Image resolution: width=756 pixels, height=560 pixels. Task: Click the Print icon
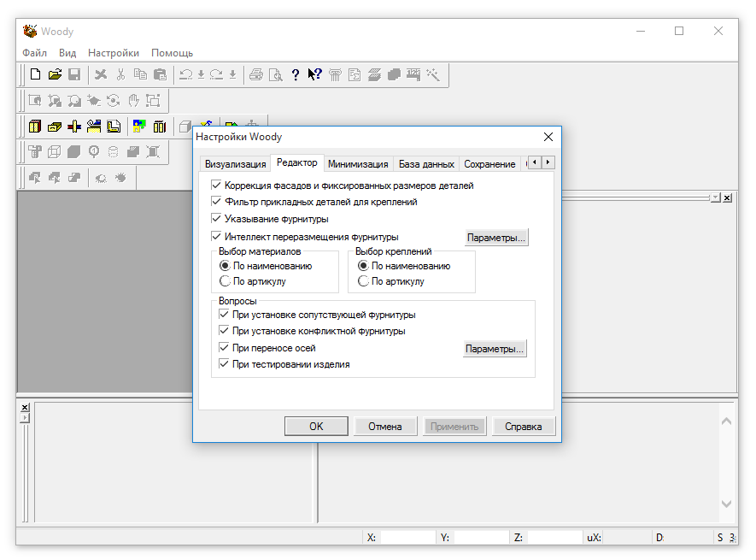click(256, 74)
